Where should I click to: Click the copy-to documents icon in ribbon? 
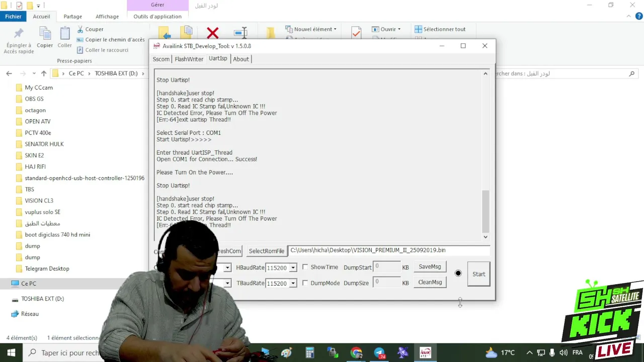[x=187, y=32]
